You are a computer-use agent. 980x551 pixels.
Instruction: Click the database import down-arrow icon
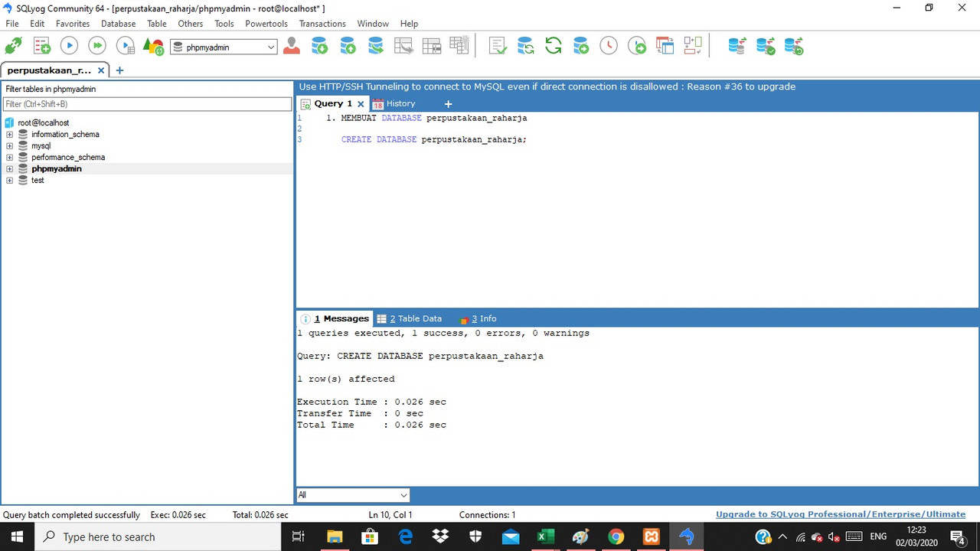320,46
